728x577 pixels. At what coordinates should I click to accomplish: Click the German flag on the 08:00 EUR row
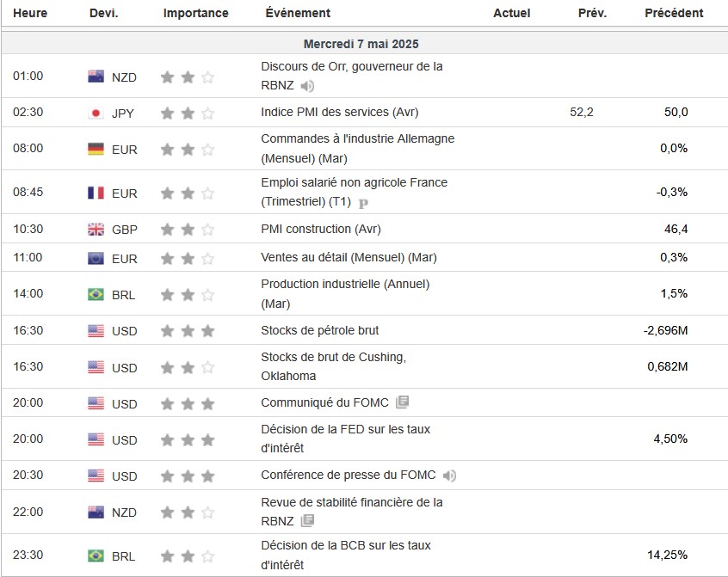tap(96, 149)
